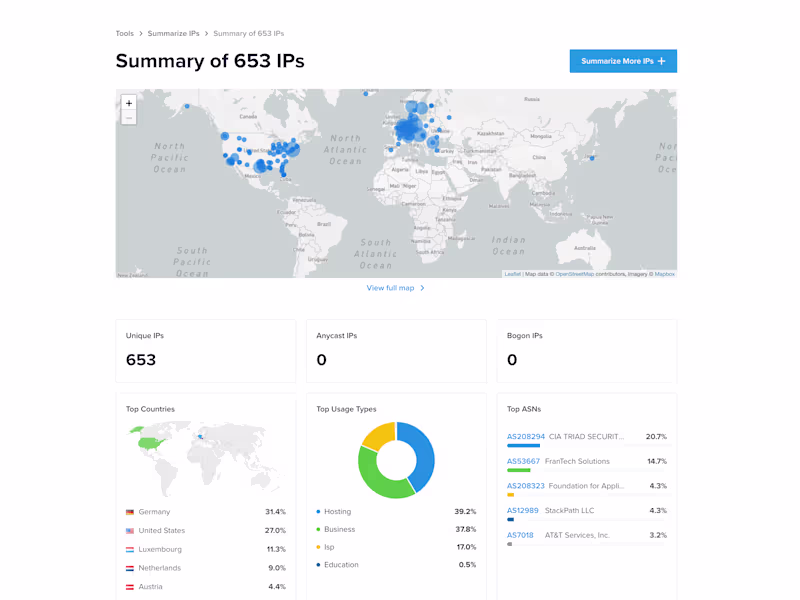This screenshot has height=600, width=800.
Task: Click the Unique IPs count card
Action: tap(205, 350)
